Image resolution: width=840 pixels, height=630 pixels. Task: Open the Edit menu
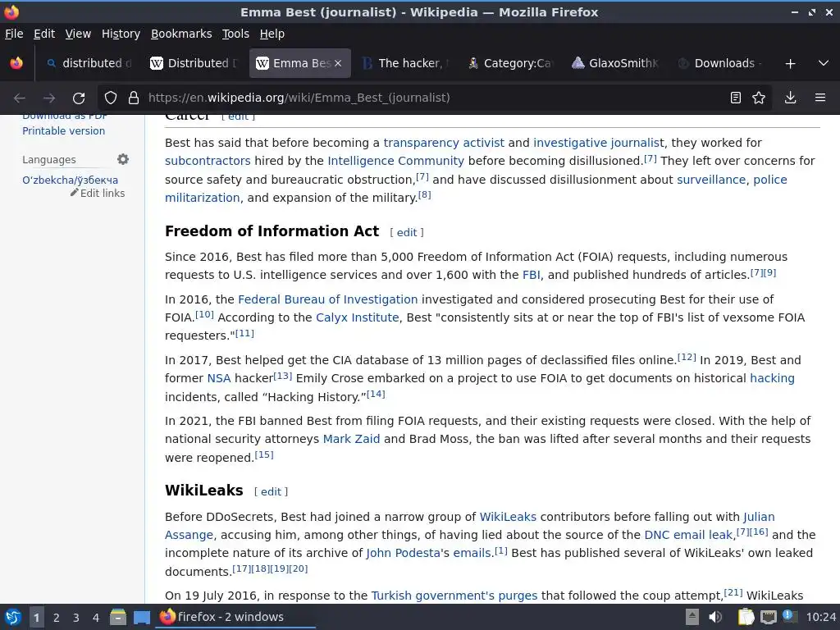coord(44,34)
